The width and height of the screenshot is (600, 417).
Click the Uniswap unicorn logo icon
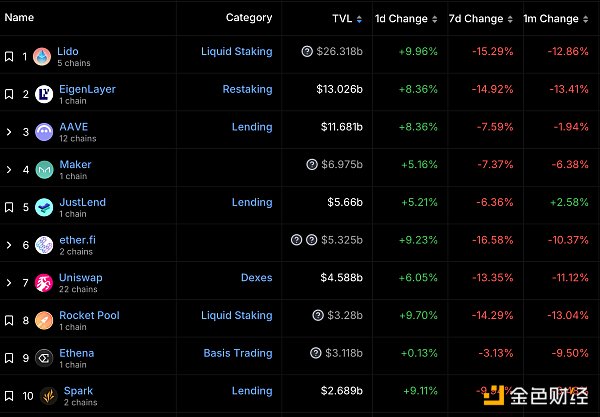[x=43, y=283]
